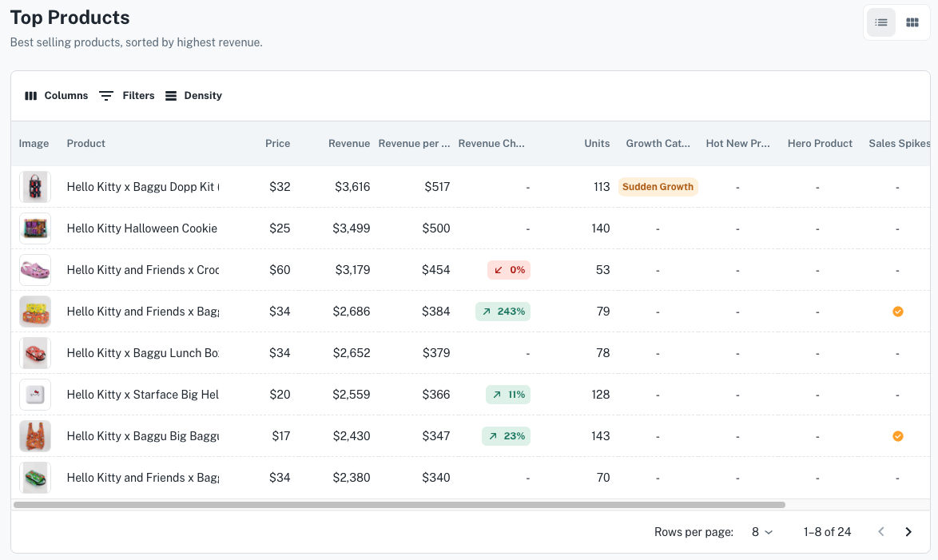Open the Filters panel
This screenshot has width=938, height=560.
[x=127, y=96]
